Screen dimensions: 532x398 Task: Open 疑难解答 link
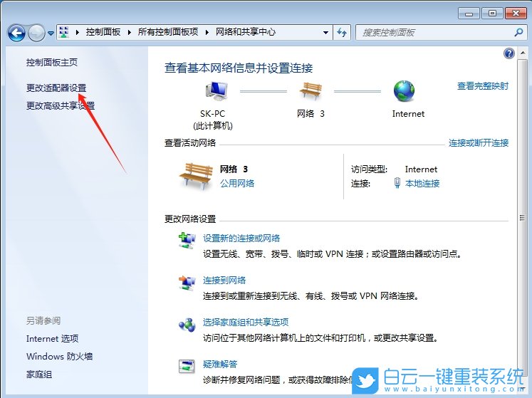(220, 364)
